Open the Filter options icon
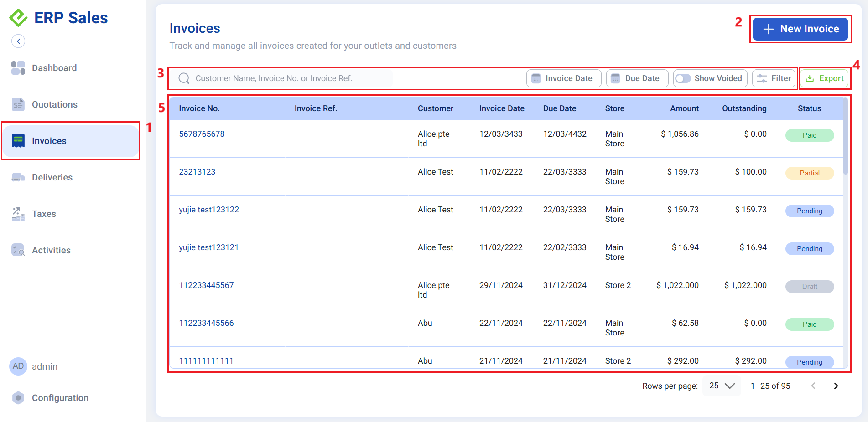Viewport: 868px width, 422px height. pyautogui.click(x=761, y=78)
